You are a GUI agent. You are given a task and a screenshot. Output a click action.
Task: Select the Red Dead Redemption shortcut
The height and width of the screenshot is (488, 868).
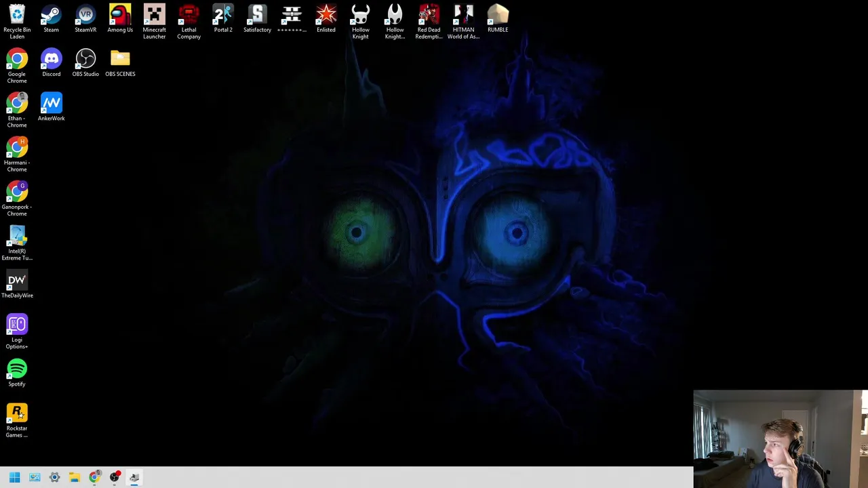[429, 22]
